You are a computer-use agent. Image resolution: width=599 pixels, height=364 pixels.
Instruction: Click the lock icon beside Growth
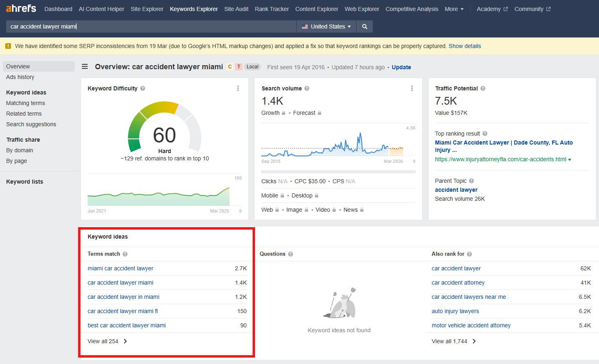[x=284, y=113]
